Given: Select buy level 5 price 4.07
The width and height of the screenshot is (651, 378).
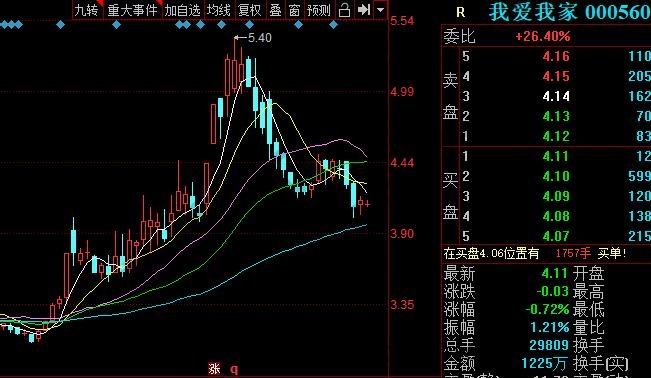Looking at the screenshot, I should 556,236.
